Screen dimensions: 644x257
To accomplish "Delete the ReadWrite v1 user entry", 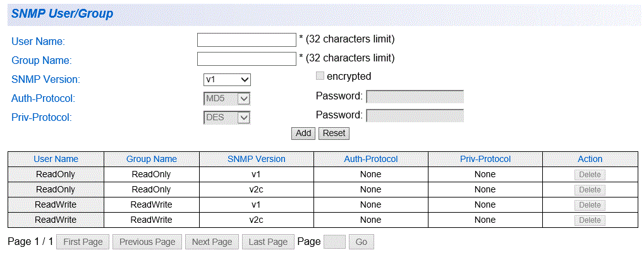I will click(590, 205).
